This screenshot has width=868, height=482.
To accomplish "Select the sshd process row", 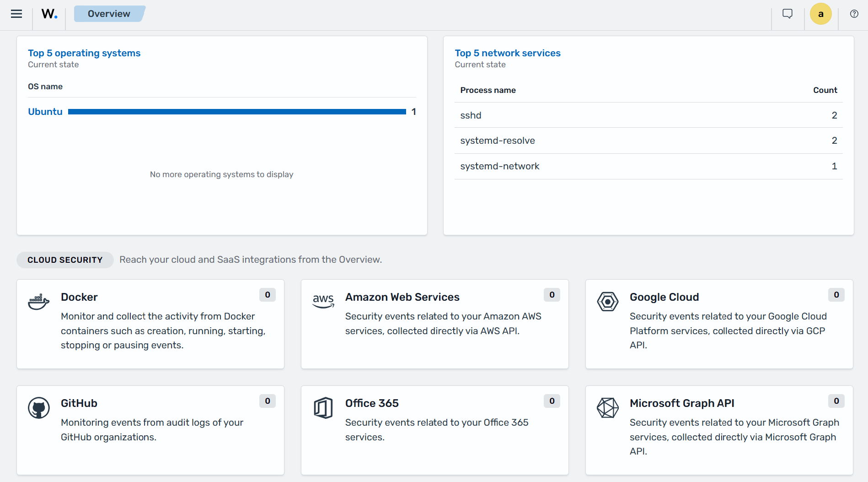I will (x=648, y=115).
